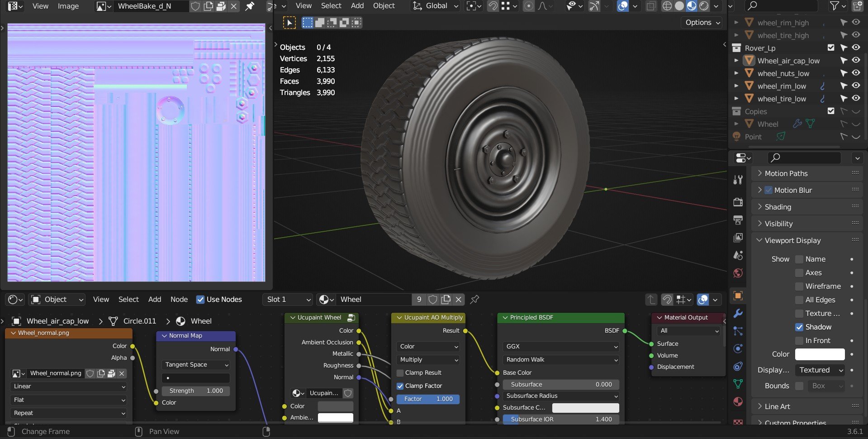
Task: Open the Material properties tab icon
Action: pyautogui.click(x=738, y=401)
